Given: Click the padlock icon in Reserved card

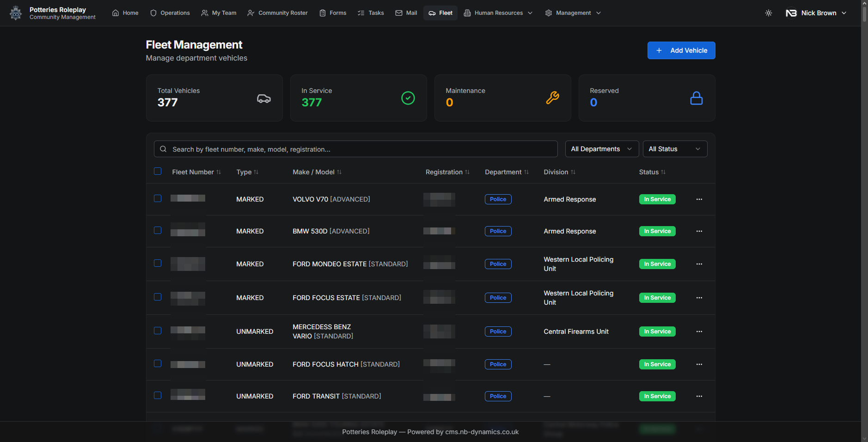Looking at the screenshot, I should (697, 98).
